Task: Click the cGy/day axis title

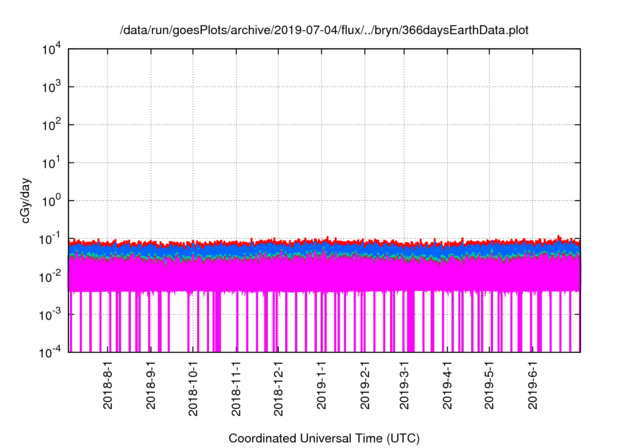Action: (x=26, y=200)
